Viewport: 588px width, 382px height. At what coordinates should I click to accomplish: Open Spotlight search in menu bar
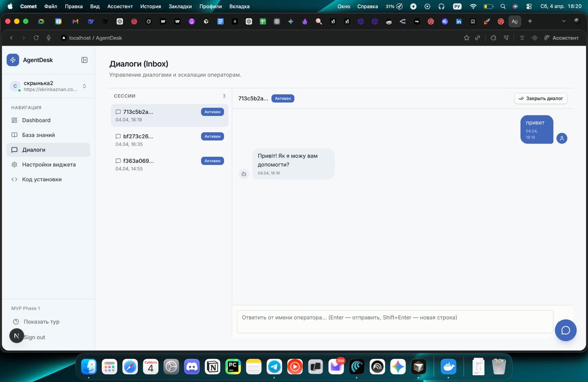(503, 6)
